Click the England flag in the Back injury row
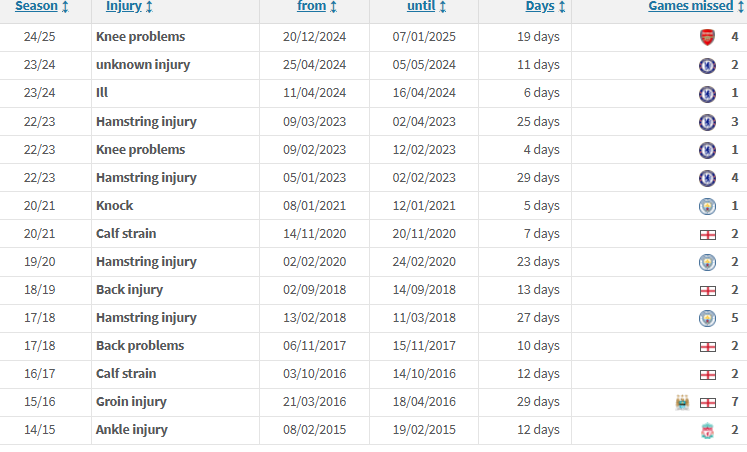This screenshot has width=747, height=452. click(x=707, y=290)
